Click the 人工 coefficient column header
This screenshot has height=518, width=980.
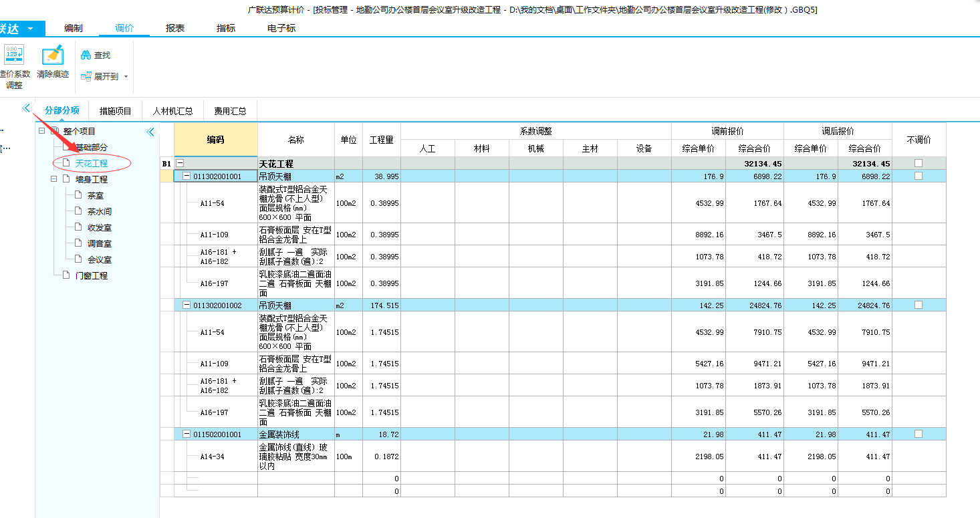point(427,148)
